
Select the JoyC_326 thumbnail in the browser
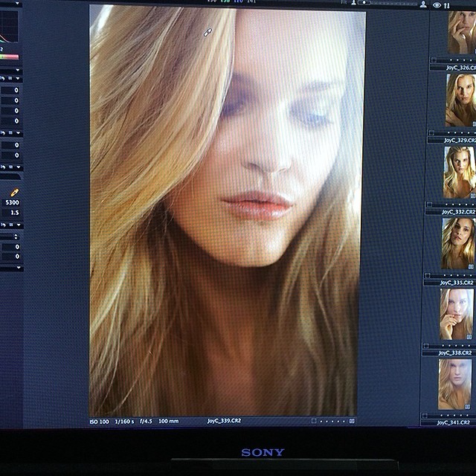[x=462, y=32]
